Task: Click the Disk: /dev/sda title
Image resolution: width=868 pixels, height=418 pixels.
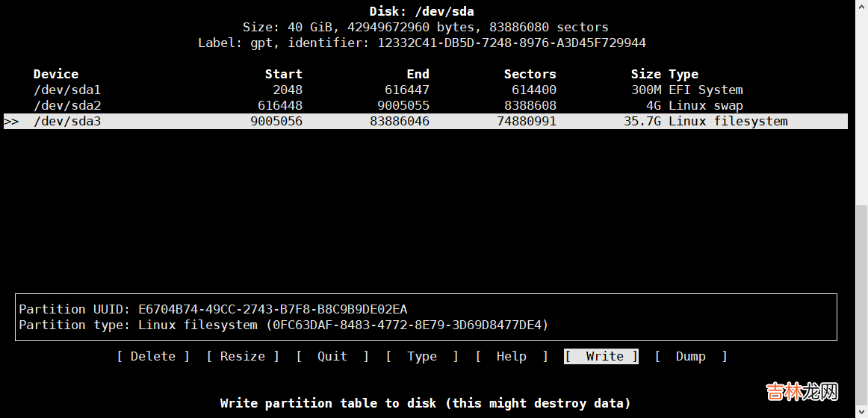Action: (422, 12)
